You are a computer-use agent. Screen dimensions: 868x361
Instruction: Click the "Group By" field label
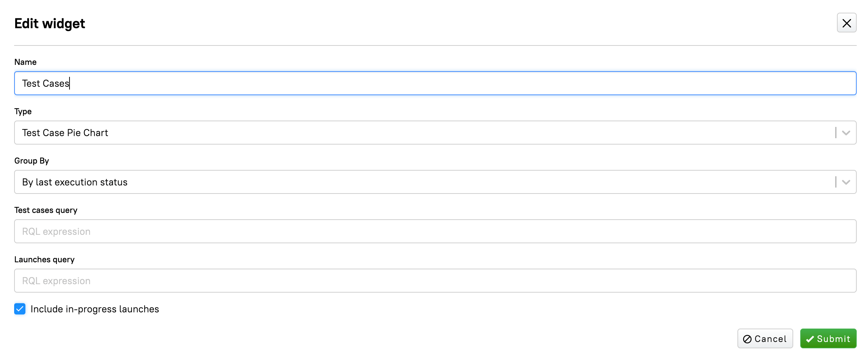coord(31,161)
